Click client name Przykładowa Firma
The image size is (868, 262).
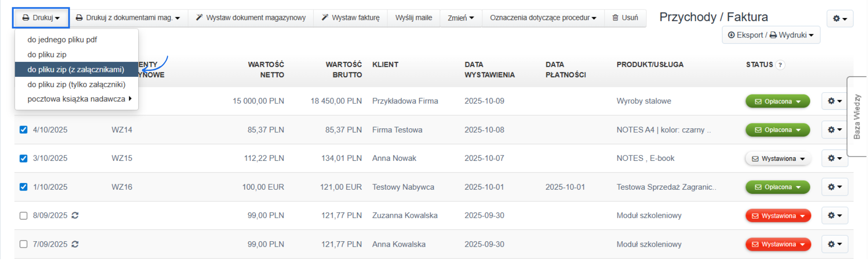click(405, 101)
